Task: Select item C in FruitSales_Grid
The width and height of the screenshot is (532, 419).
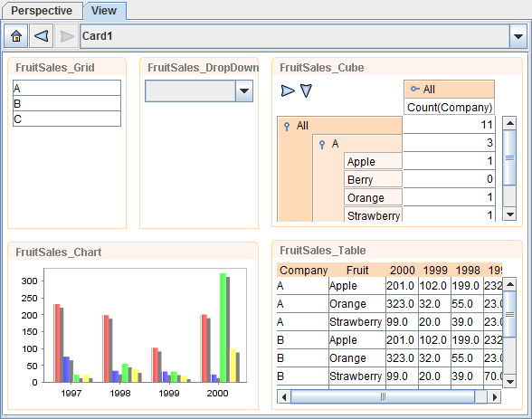Action: [67, 119]
